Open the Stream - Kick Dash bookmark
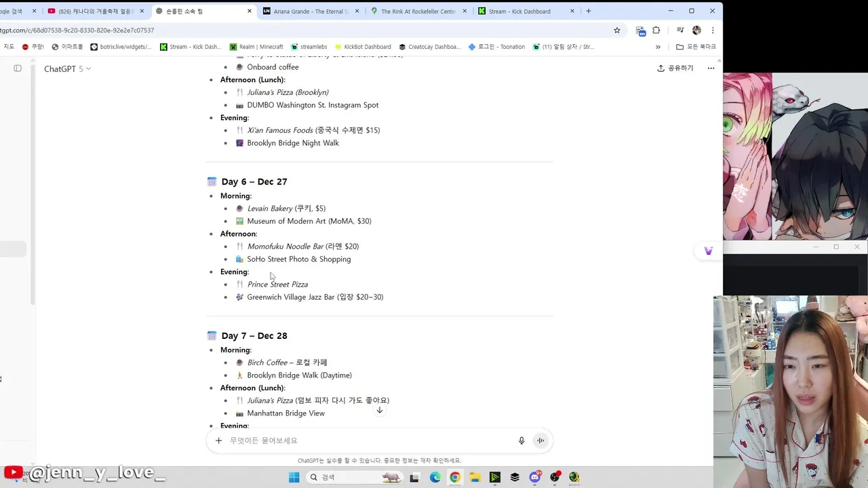Screen dimensions: 868x488 (x=191, y=47)
